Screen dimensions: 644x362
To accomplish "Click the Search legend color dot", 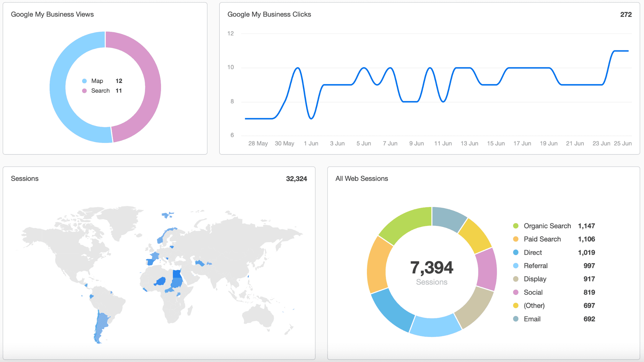I will [84, 91].
